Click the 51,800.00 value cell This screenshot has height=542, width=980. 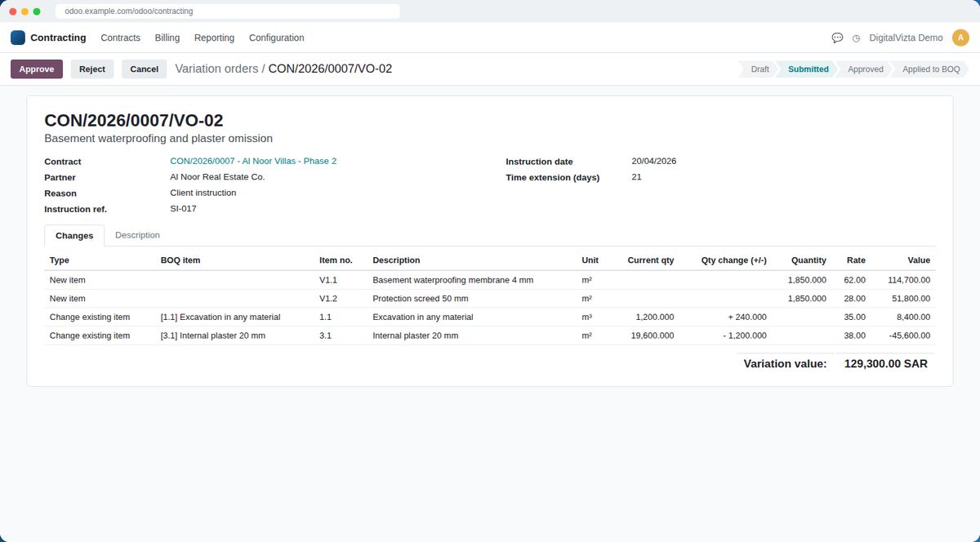click(x=911, y=299)
